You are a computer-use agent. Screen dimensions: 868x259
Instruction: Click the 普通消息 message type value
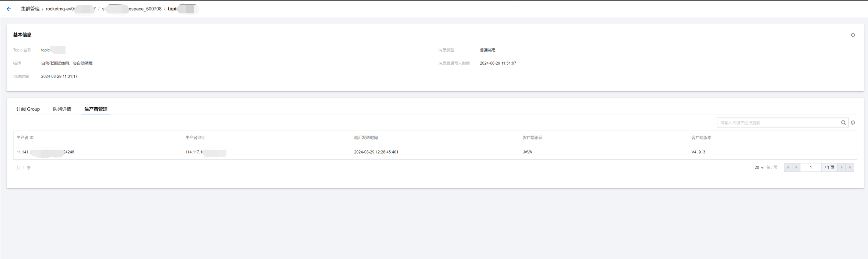[488, 50]
